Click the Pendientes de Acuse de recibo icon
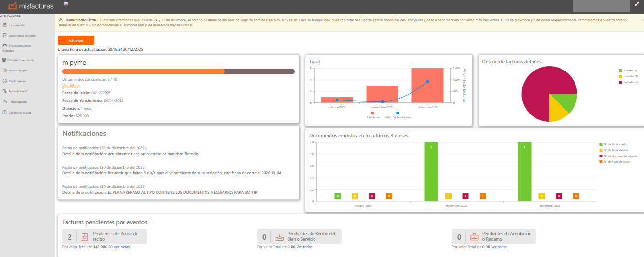The image size is (644, 257). point(85,237)
